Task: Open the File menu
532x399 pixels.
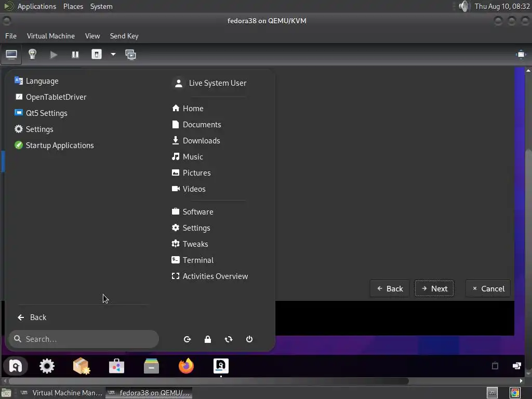Action: click(x=11, y=36)
